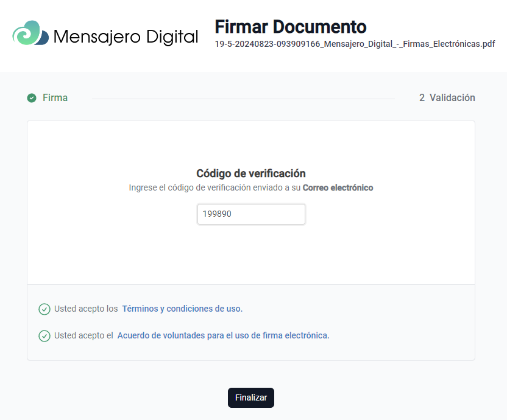Click the 'Usted acepto los' text
The height and width of the screenshot is (420, 507).
[86, 309]
